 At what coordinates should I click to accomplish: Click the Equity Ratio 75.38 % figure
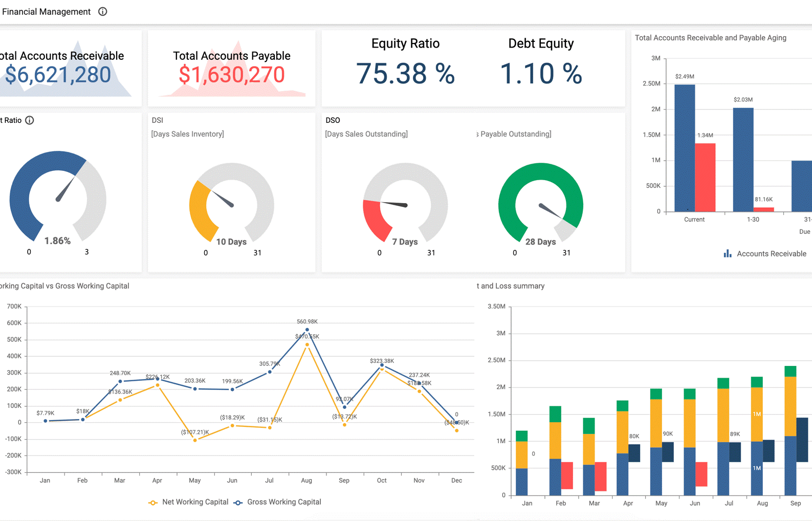click(x=405, y=74)
